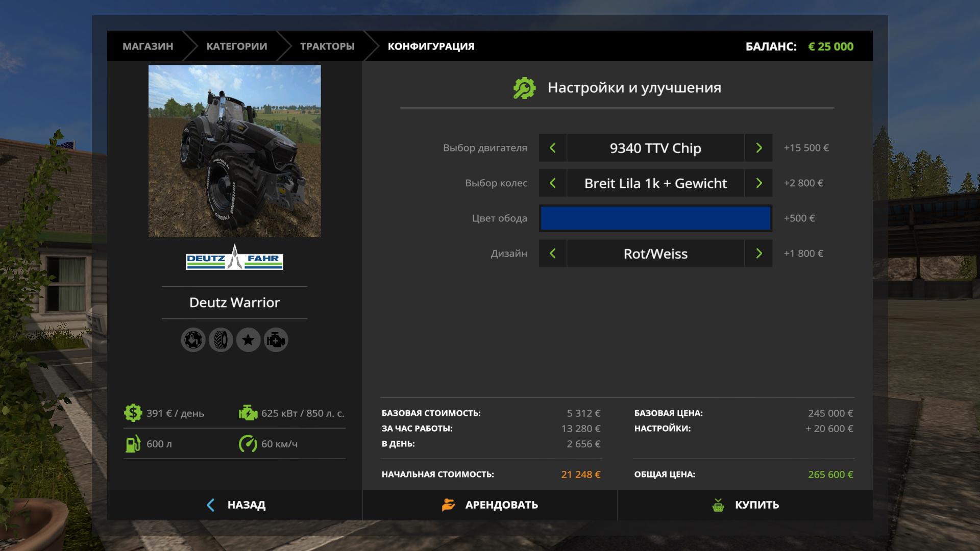Click the color configuration badge icon
Screen dimensions: 980x551
(193, 340)
